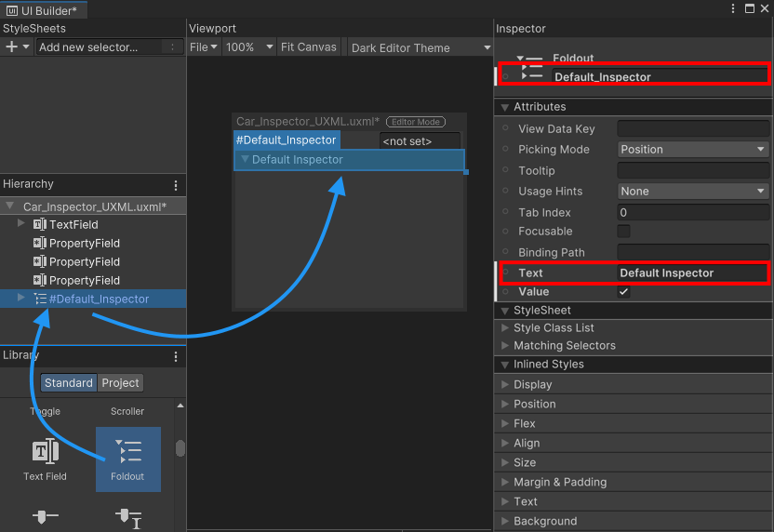Open the Library panel three-dot menu
774x532 pixels.
pos(176,356)
